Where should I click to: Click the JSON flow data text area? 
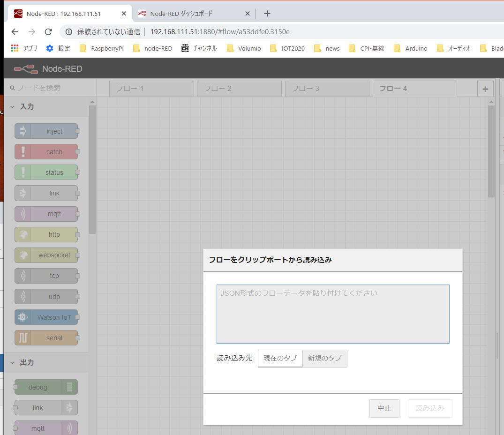coord(332,314)
